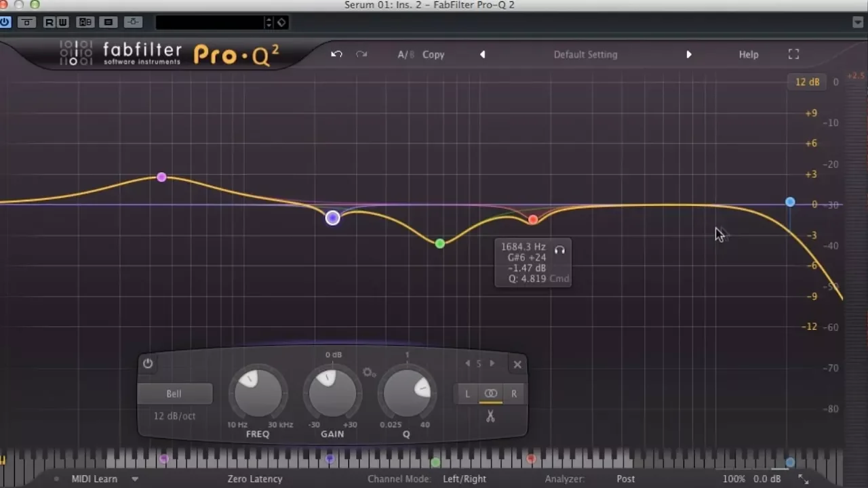The width and height of the screenshot is (868, 488).
Task: Click the green band marker on piano keyboard
Action: point(435,462)
